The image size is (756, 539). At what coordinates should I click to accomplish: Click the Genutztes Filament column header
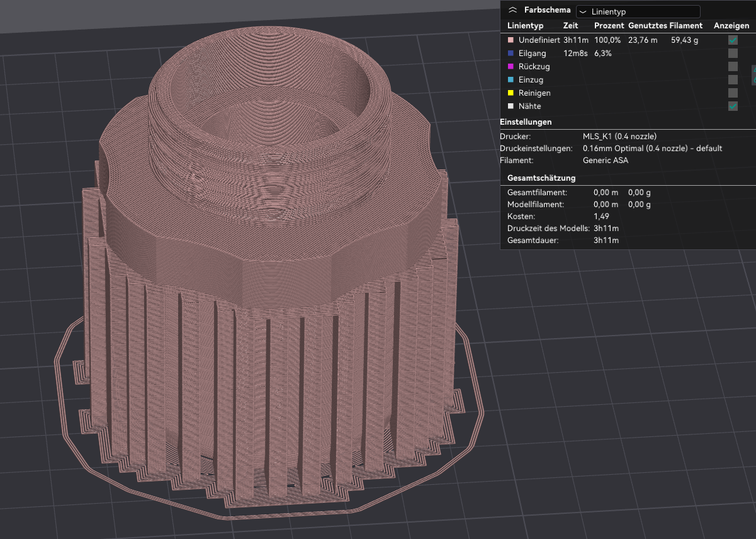point(665,26)
